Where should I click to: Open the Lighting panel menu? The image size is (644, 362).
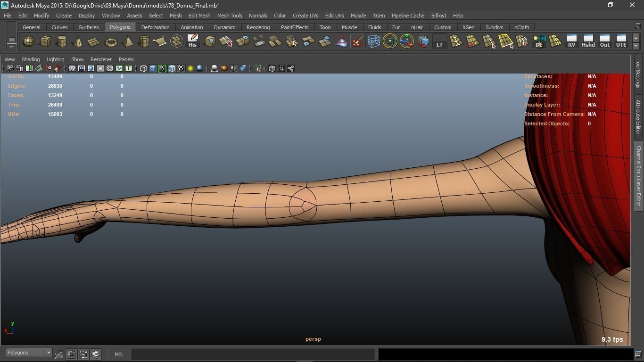[55, 59]
